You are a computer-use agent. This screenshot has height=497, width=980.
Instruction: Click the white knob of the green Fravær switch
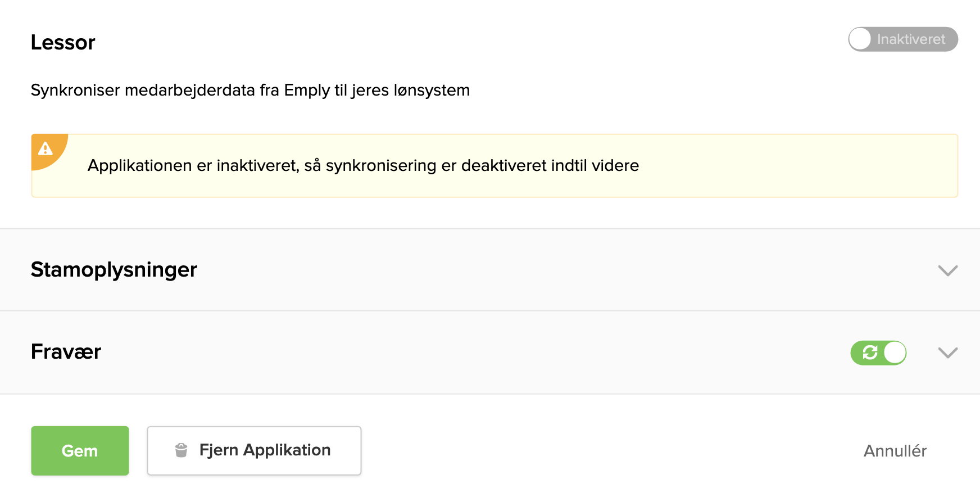click(895, 353)
